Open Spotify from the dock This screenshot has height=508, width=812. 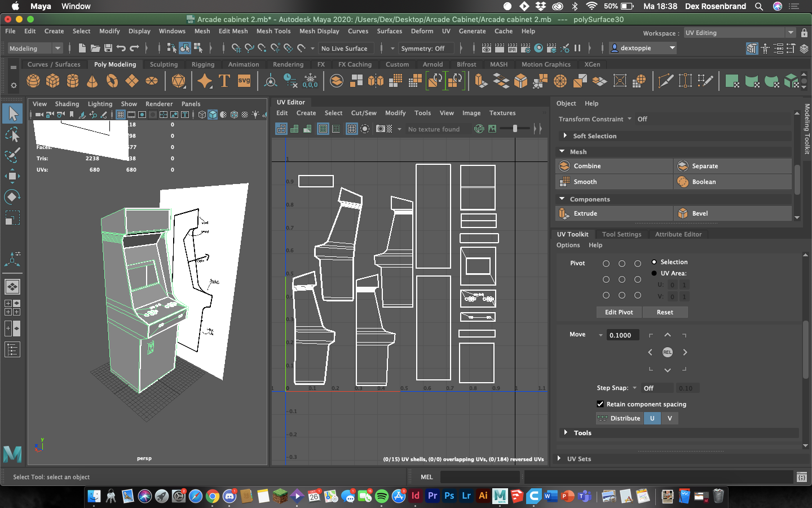click(x=382, y=496)
